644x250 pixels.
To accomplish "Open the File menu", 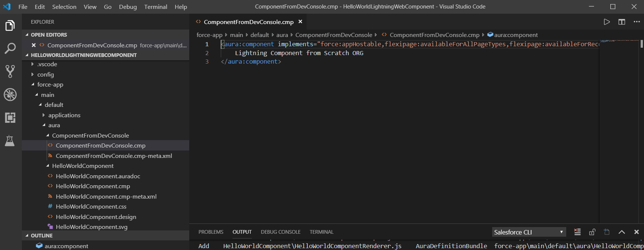I will pos(23,7).
